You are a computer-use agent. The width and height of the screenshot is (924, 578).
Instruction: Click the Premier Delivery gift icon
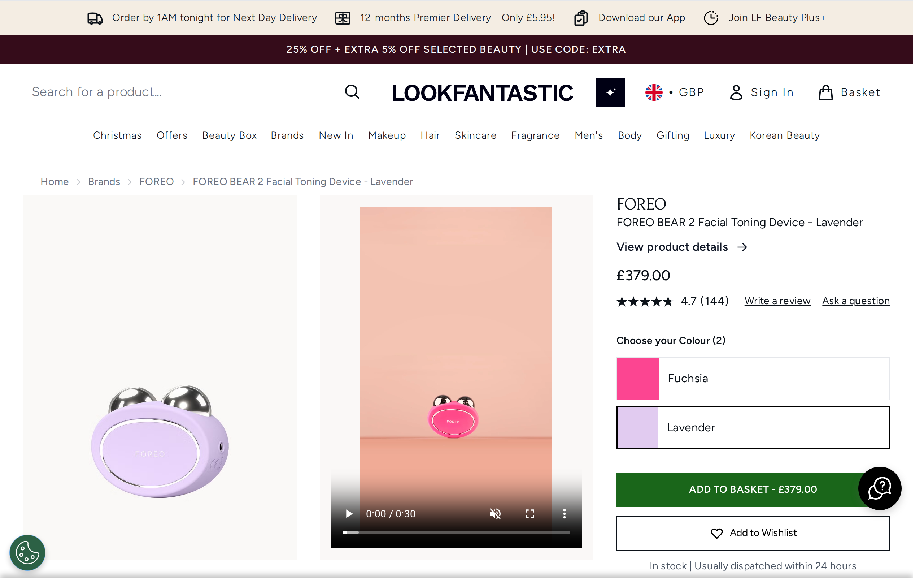point(343,18)
